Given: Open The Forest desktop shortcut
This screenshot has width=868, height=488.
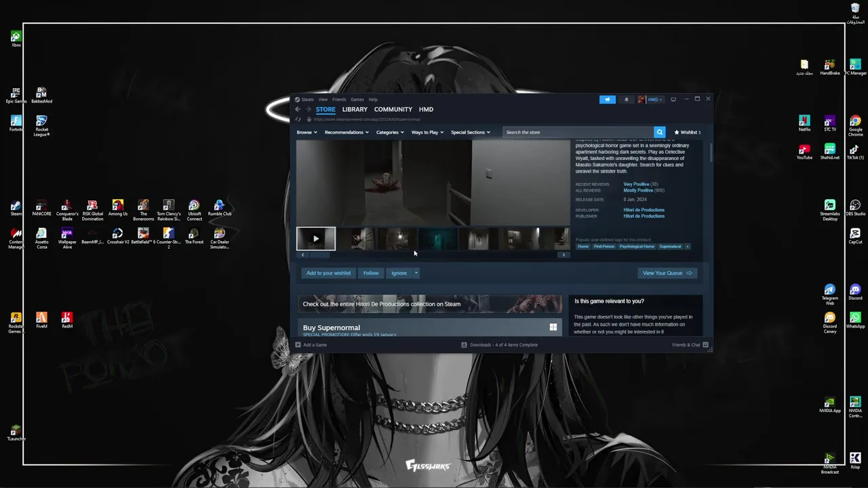Looking at the screenshot, I should pos(194,236).
